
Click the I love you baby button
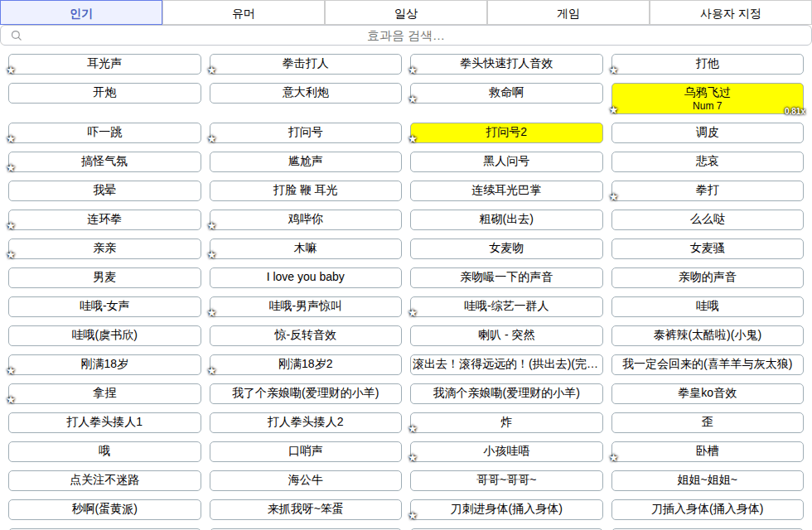(306, 277)
